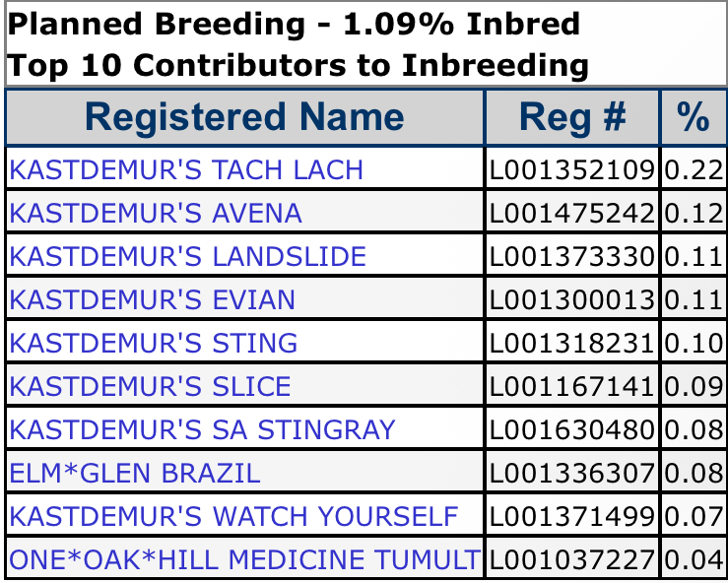
Task: Select registration number L001352109
Action: point(572,170)
